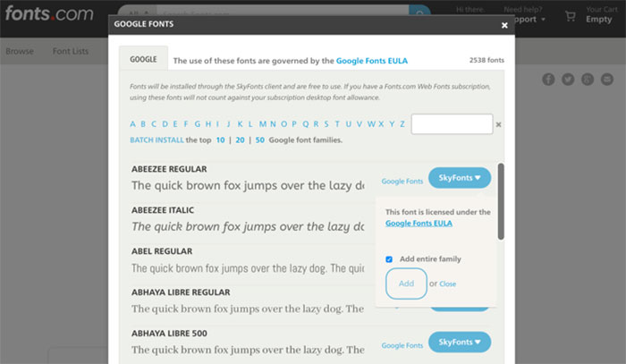Click the BATCH INSTALL link
626x364 pixels.
(x=156, y=140)
